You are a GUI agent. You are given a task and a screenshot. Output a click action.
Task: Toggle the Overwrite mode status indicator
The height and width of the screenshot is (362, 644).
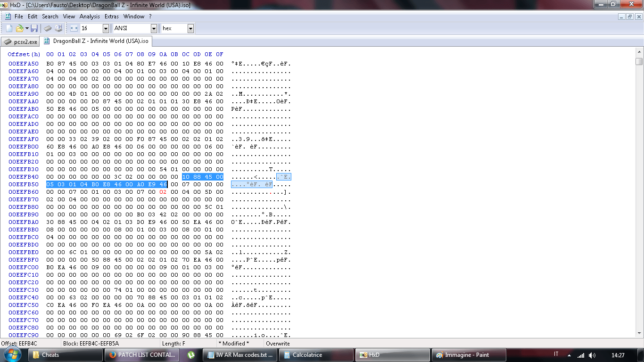coord(278,344)
